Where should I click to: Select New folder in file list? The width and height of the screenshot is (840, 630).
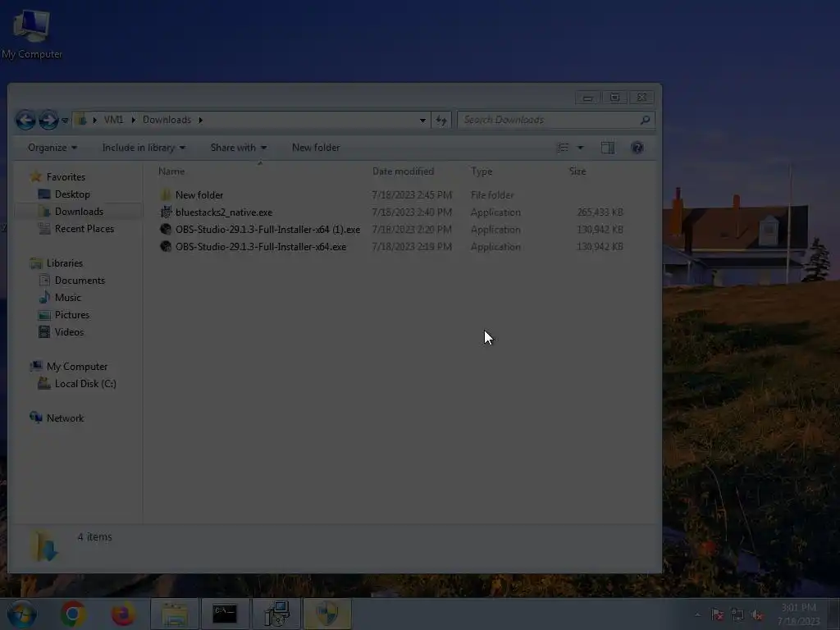click(x=199, y=195)
